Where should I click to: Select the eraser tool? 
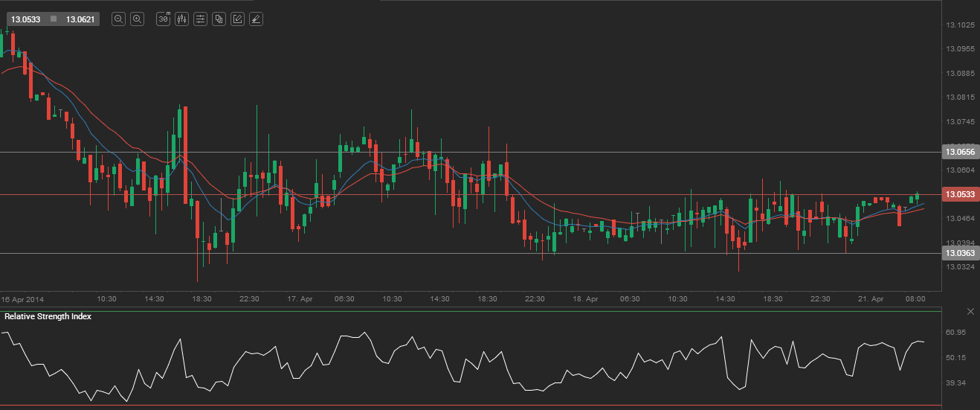click(256, 19)
